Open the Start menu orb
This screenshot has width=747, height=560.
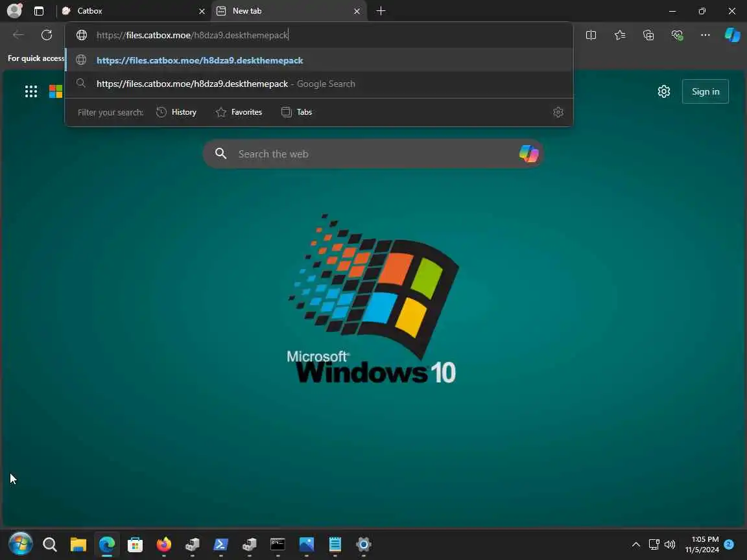click(x=21, y=544)
